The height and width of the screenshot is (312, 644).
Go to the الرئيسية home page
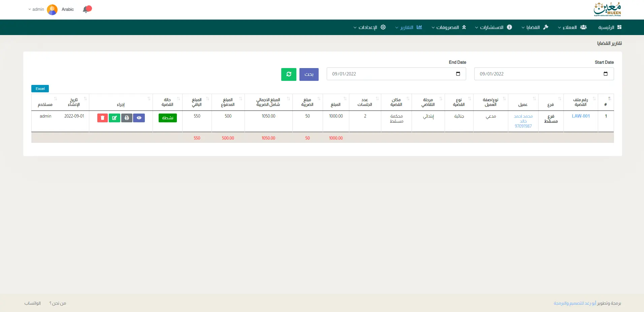point(610,27)
